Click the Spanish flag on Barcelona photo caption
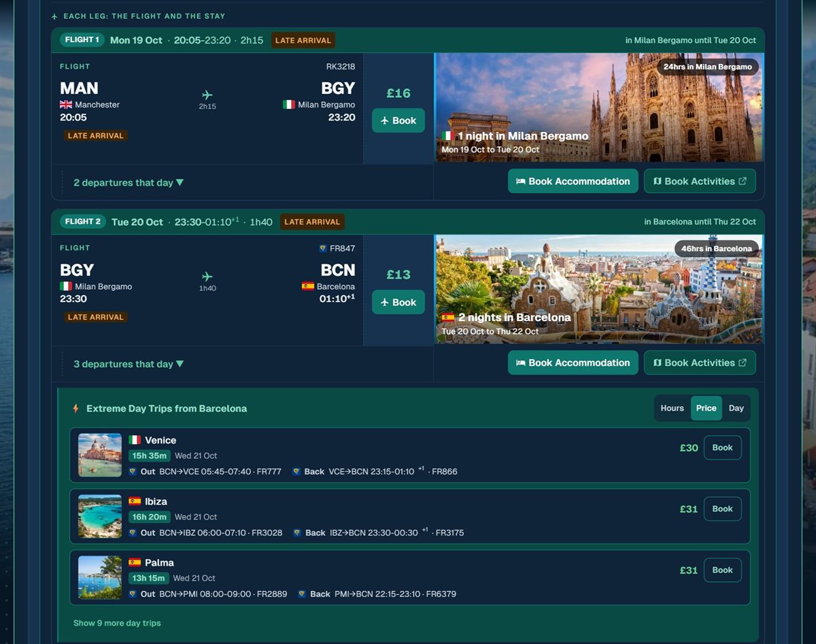 [x=448, y=318]
